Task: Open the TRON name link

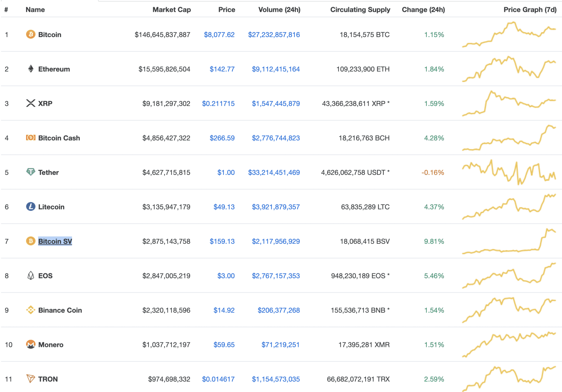Action: [48, 379]
